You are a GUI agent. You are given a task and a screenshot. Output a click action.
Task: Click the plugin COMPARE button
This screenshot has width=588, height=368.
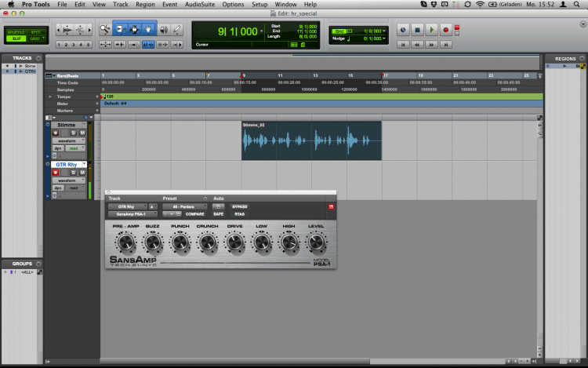195,214
